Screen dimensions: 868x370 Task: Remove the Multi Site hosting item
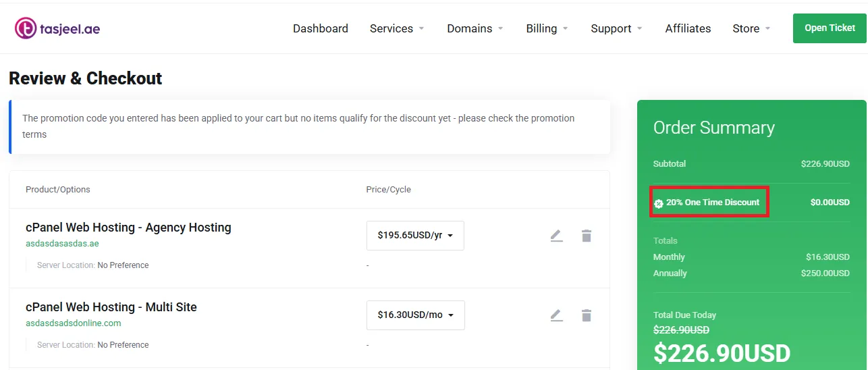tap(587, 315)
